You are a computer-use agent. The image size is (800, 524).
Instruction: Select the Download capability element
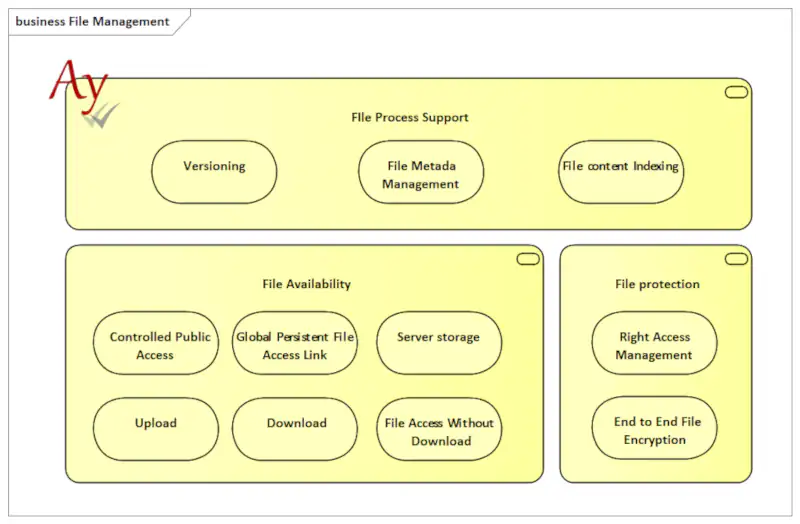click(x=295, y=429)
